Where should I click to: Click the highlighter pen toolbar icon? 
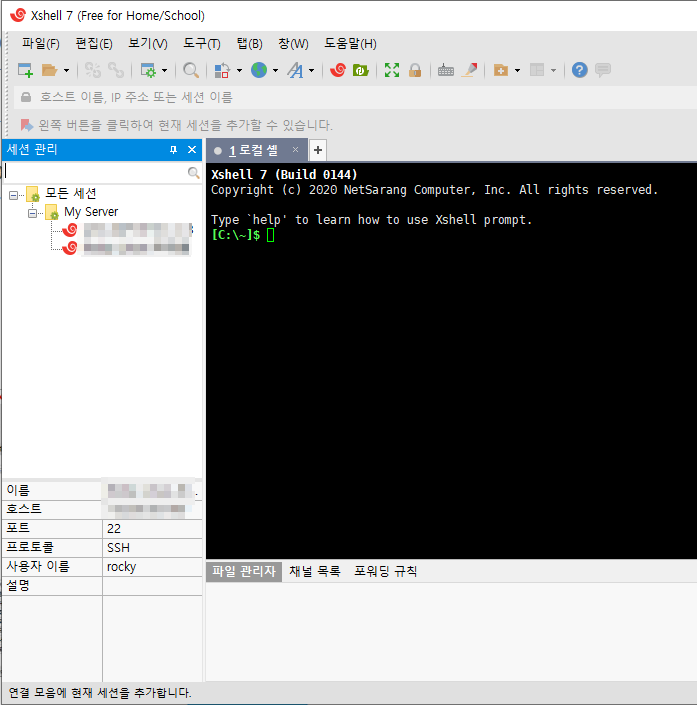pyautogui.click(x=469, y=70)
